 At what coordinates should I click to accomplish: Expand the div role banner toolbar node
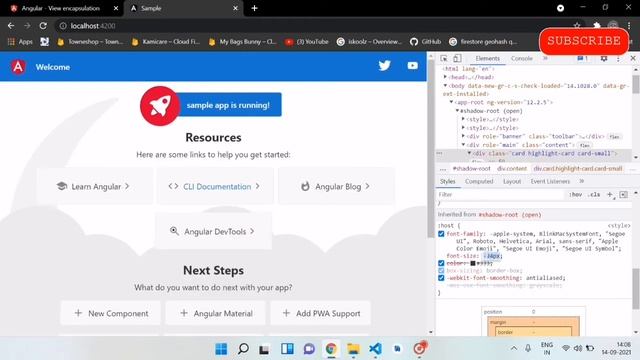pos(463,136)
